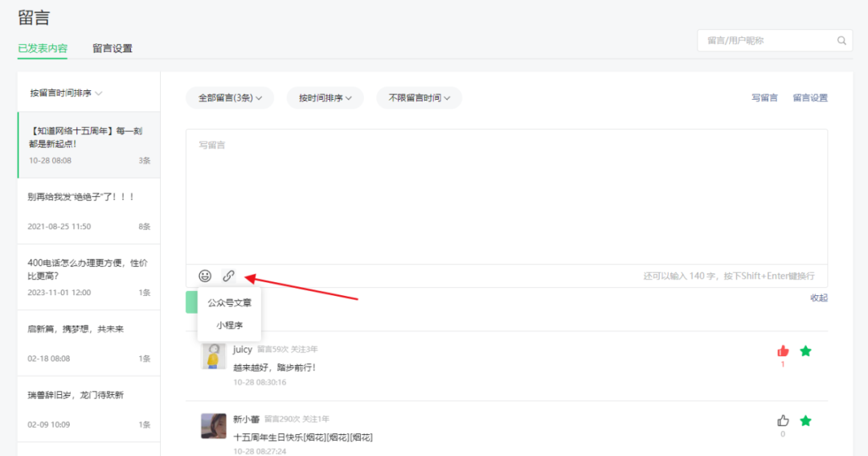Viewport: 868px width, 456px height.
Task: Click the username 新小蕾
Action: coord(247,420)
